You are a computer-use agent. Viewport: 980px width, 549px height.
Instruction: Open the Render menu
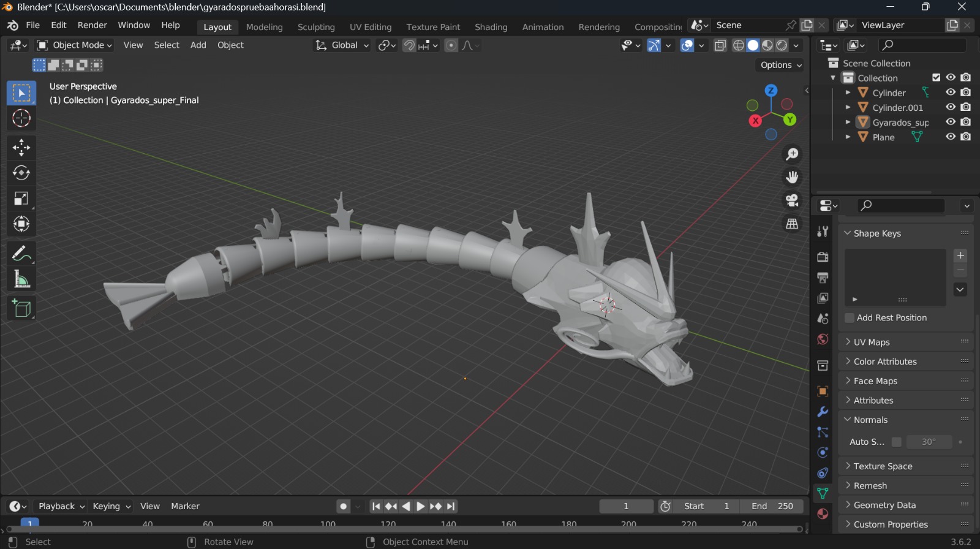(x=92, y=25)
